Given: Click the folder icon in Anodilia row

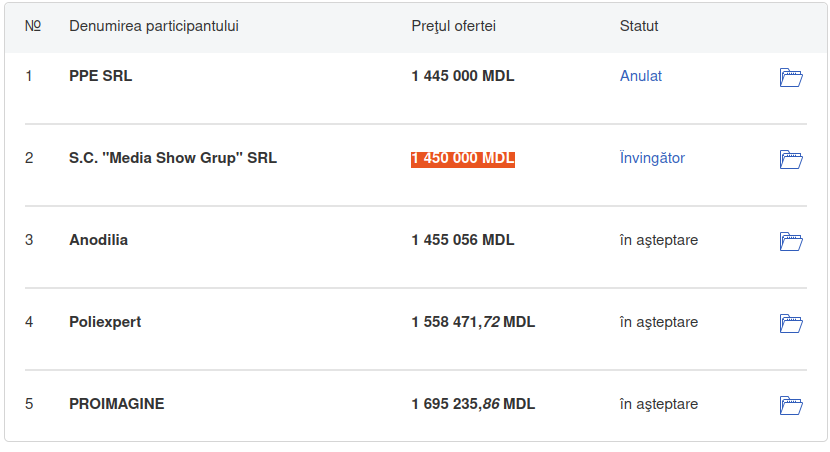Looking at the screenshot, I should click(791, 241).
